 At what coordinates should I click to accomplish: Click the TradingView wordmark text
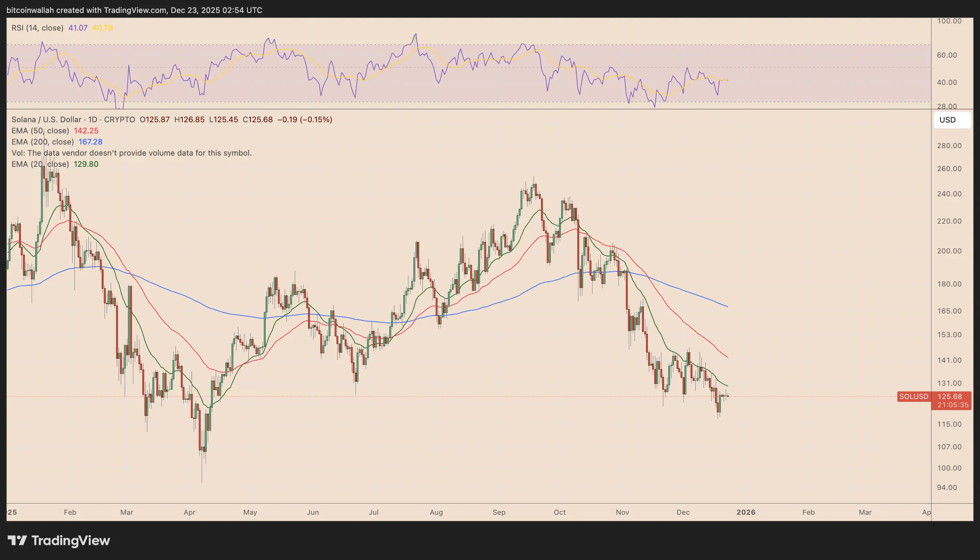tap(71, 540)
